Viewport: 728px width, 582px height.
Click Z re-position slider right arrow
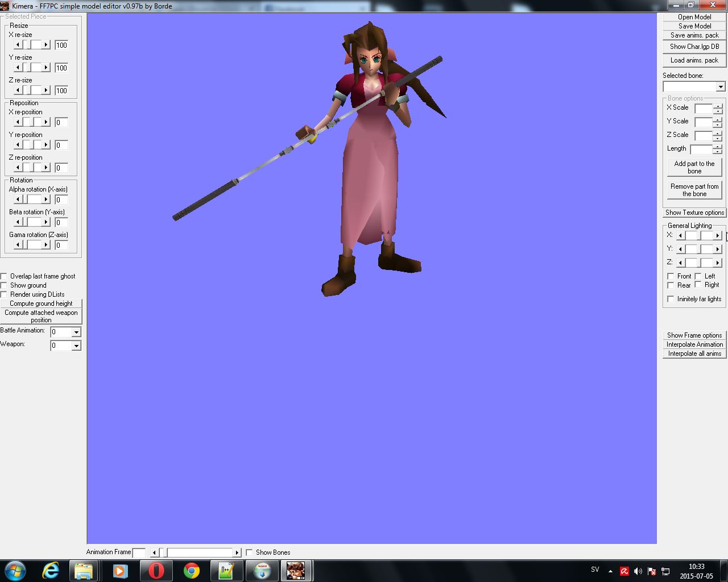(46, 168)
